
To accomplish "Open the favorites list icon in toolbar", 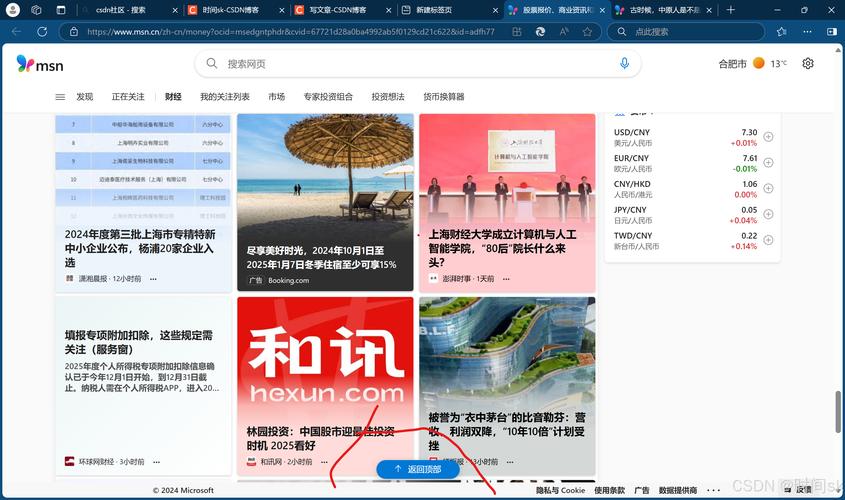I will click(x=782, y=32).
